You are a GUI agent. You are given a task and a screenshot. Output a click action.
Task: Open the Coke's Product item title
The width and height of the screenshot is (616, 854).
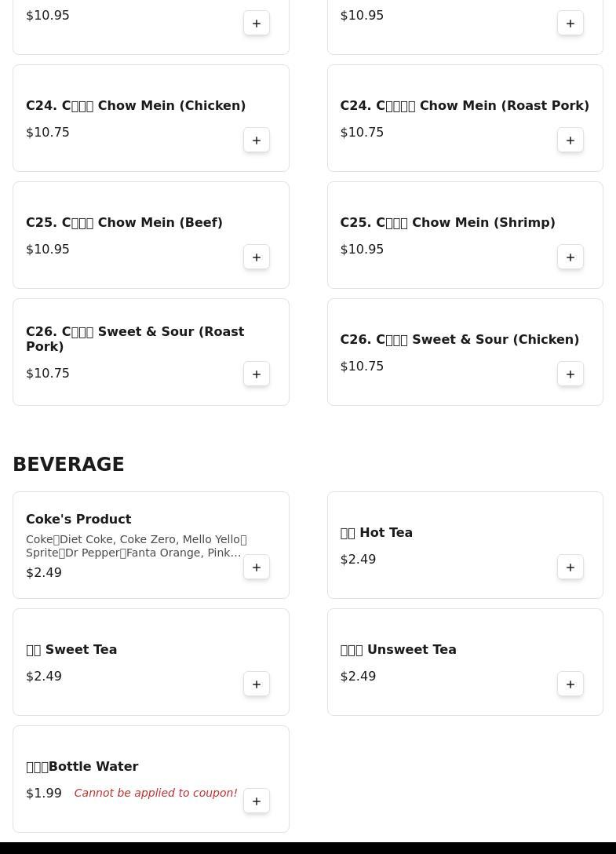pos(78,519)
